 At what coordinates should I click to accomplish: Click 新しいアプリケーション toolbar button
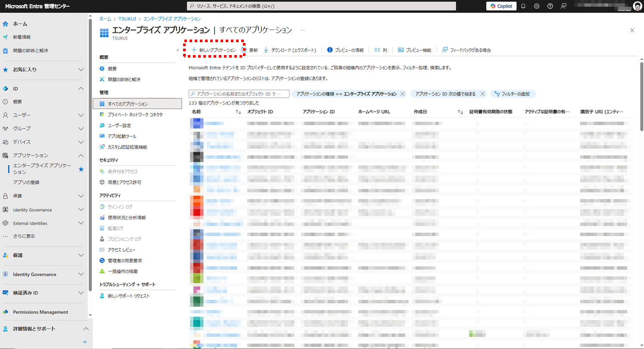[214, 50]
